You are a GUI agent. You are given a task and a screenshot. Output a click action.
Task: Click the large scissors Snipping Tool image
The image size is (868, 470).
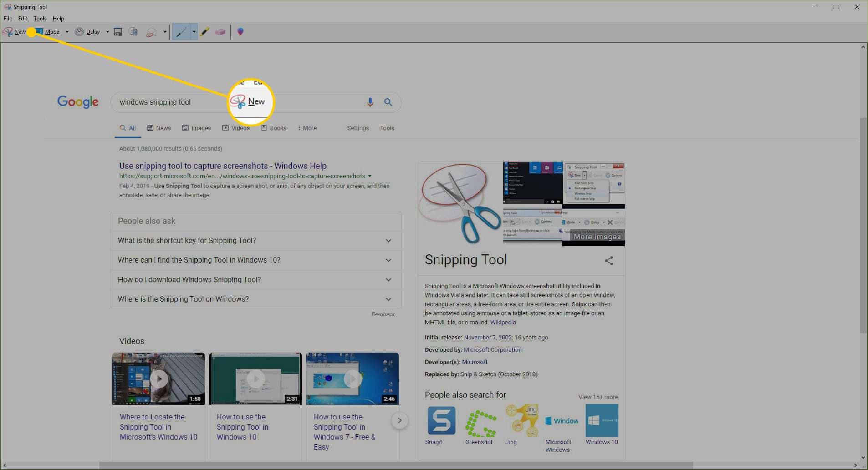click(460, 204)
